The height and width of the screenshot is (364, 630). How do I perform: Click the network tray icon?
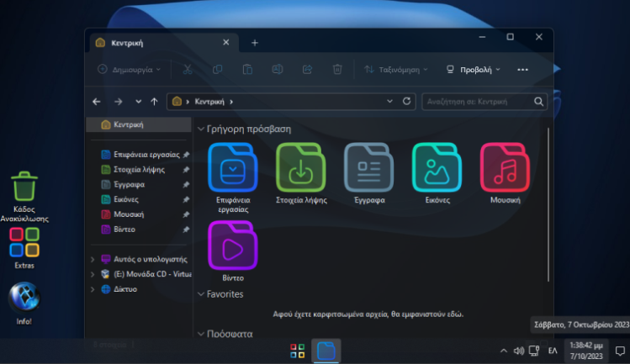tap(534, 351)
